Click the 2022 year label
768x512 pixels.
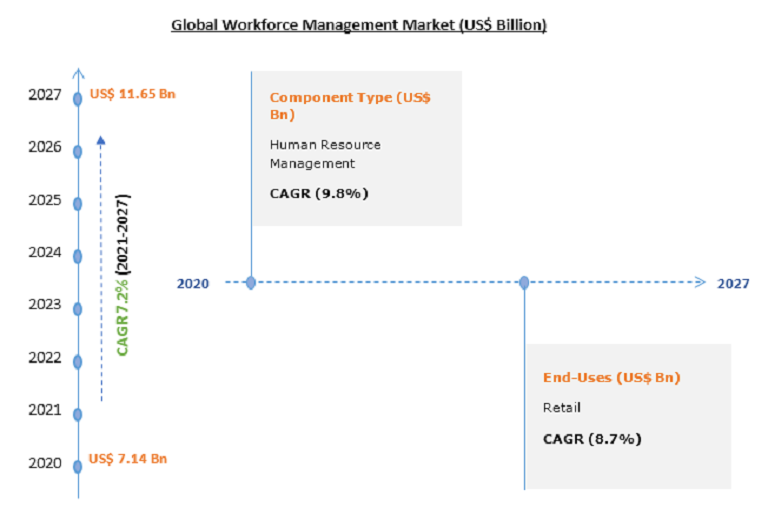(45, 358)
